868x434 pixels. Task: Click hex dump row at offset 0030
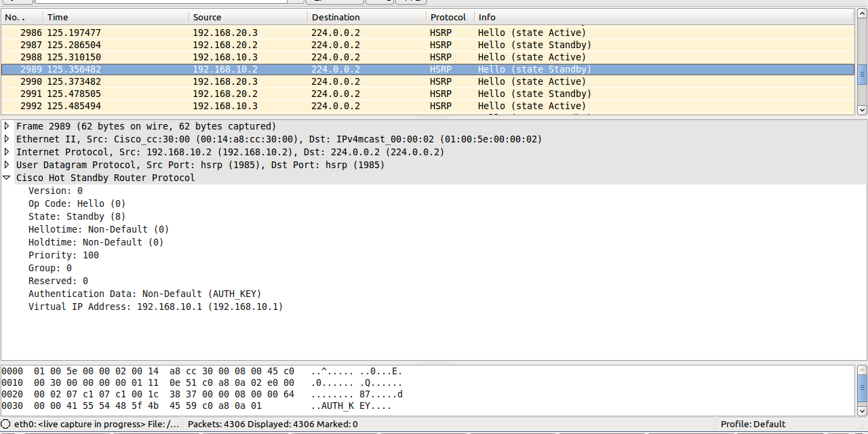[197, 406]
